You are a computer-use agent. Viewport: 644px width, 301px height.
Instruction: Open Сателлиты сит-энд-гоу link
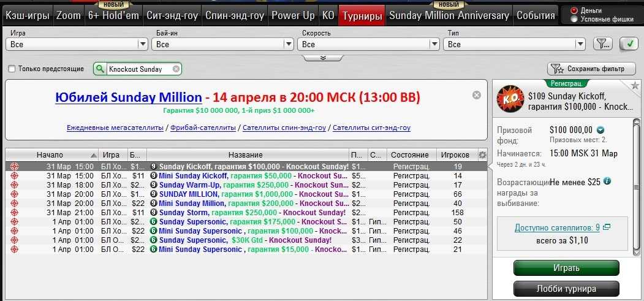coord(372,128)
